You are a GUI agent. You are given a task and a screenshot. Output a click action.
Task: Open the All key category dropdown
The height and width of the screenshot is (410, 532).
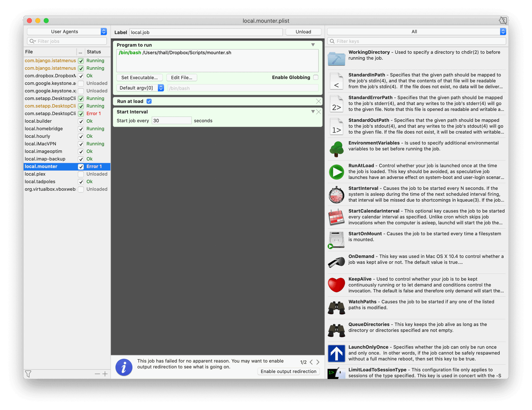pyautogui.click(x=416, y=32)
